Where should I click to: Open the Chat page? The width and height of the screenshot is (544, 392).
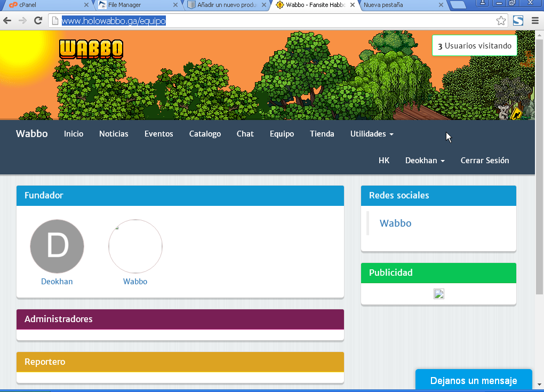pos(245,133)
